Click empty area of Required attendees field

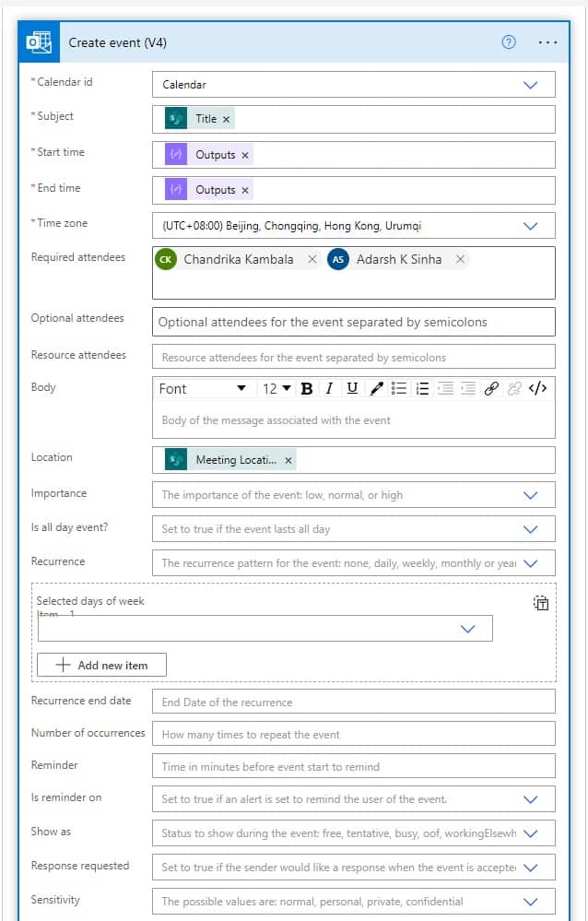tap(354, 286)
